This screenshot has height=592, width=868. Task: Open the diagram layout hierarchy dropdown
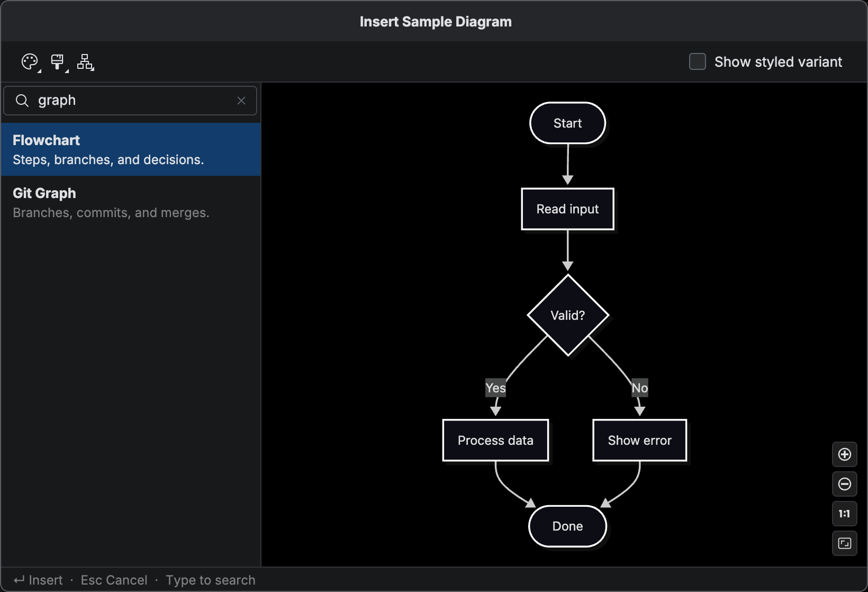(85, 62)
